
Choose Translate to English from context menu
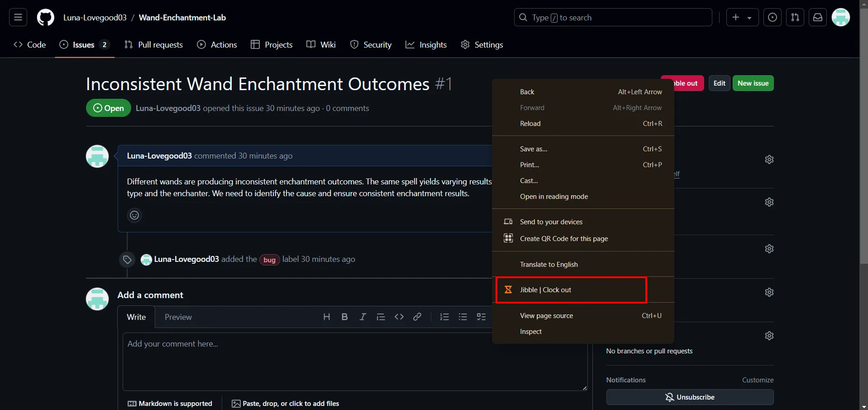[x=548, y=265]
